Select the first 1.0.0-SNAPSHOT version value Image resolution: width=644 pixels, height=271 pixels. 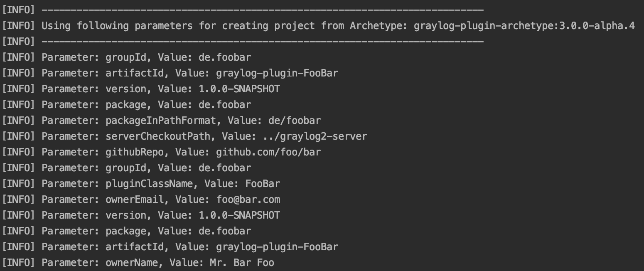click(x=239, y=89)
